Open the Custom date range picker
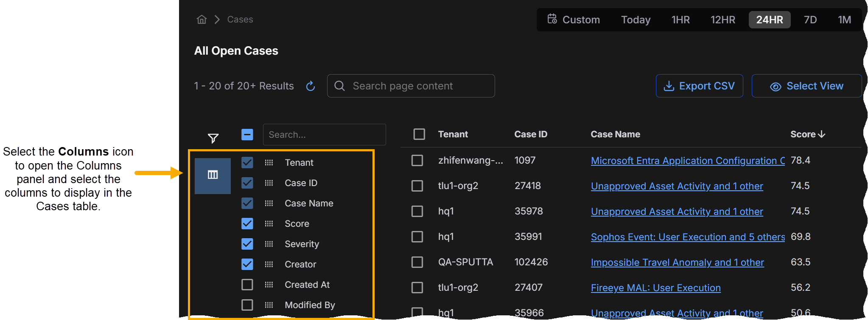 coord(574,20)
